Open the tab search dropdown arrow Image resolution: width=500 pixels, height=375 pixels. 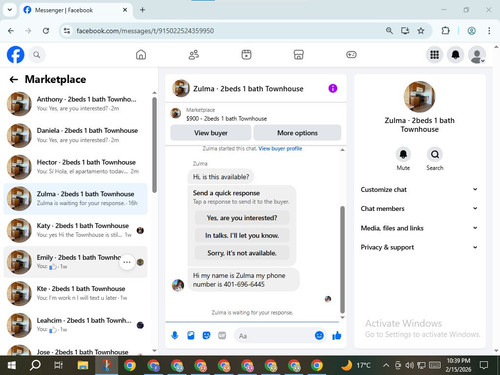pos(10,10)
